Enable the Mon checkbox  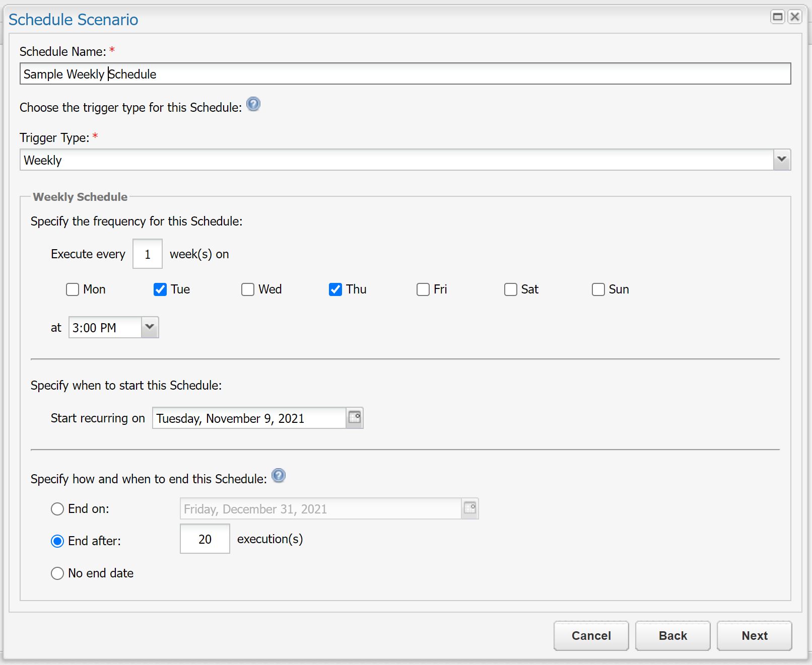(x=73, y=289)
